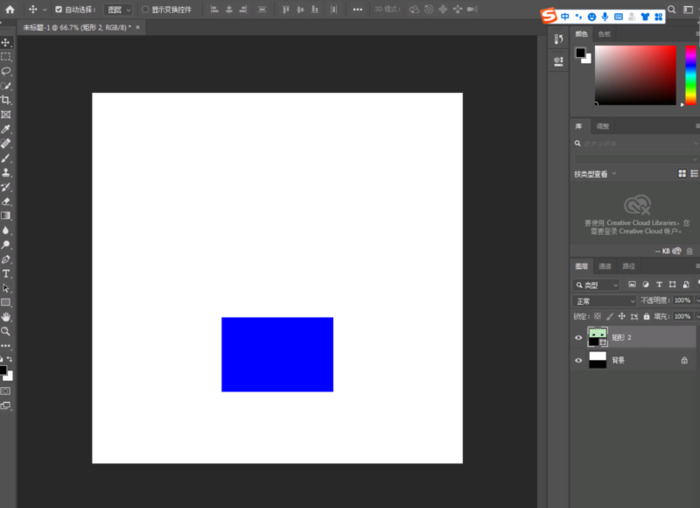
Task: Click the layer opacity 100% field
Action: pos(682,301)
